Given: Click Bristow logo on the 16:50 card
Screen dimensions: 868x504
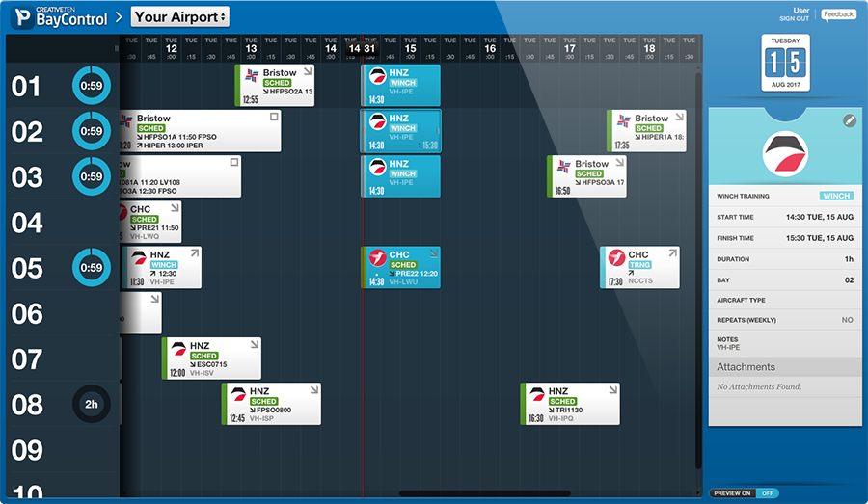Looking at the screenshot, I should pyautogui.click(x=564, y=166).
